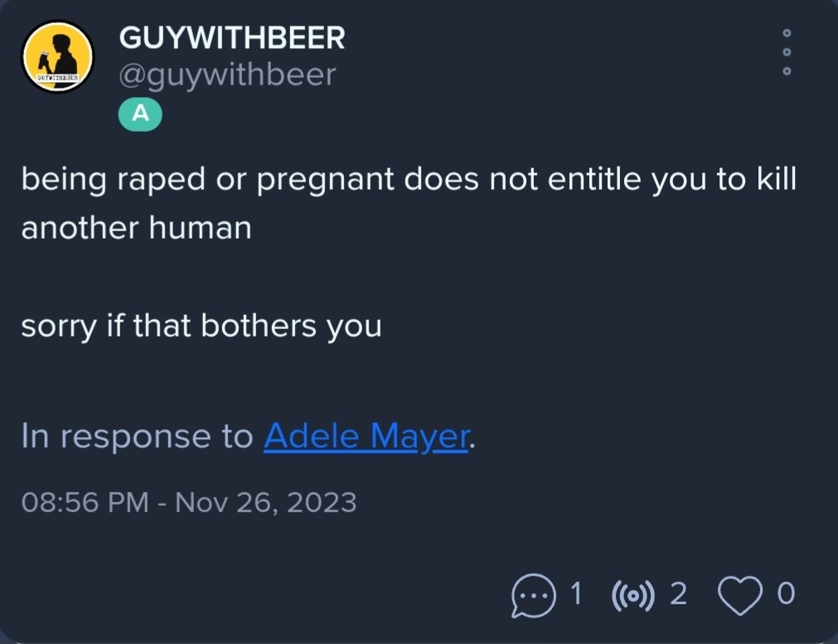The width and height of the screenshot is (838, 644).
Task: Click the small GUYWITHBEER banner in avatar
Action: coord(58,78)
